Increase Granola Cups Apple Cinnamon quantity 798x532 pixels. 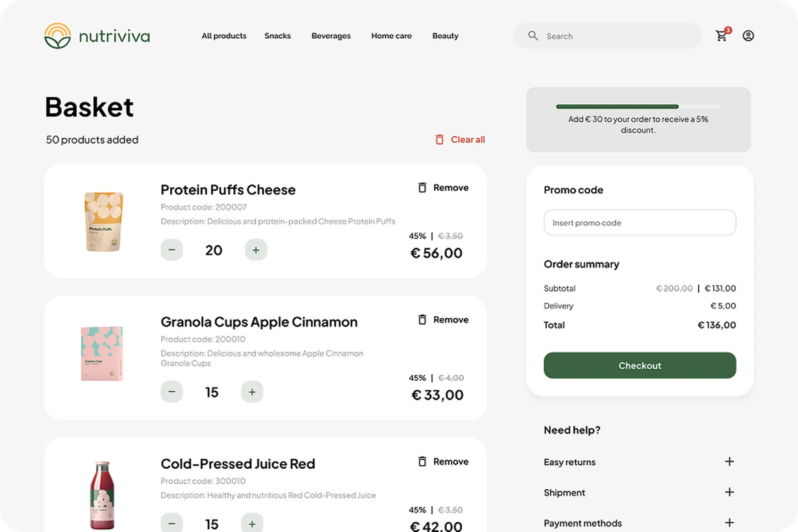[x=252, y=392]
